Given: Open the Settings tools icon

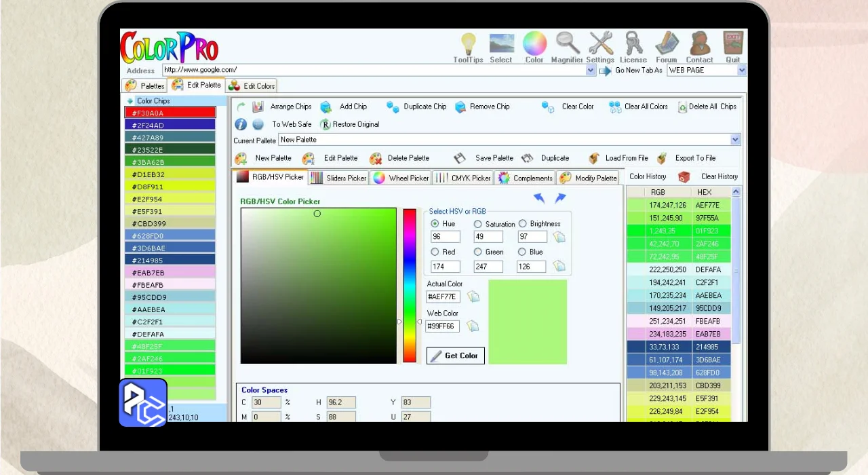Looking at the screenshot, I should point(600,44).
